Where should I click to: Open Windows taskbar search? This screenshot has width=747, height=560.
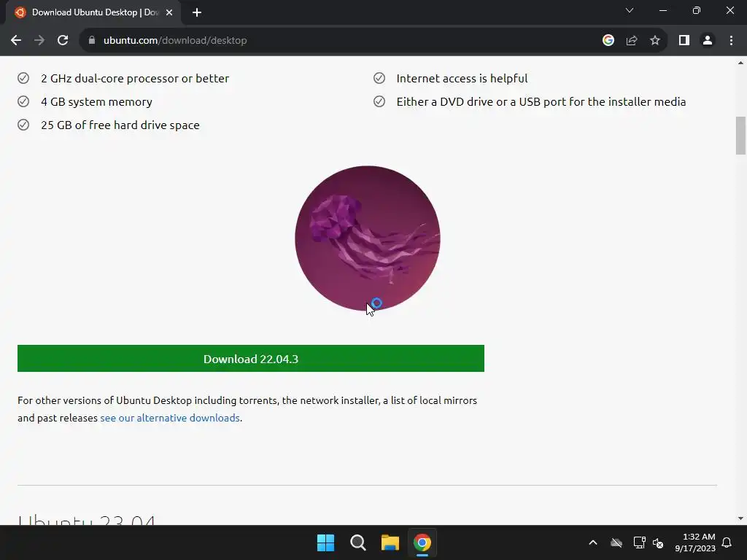pos(357,542)
